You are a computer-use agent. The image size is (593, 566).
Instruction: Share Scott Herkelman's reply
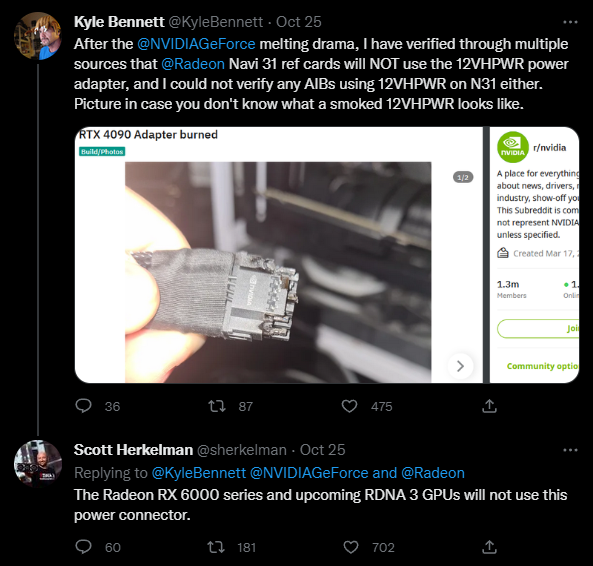(489, 547)
